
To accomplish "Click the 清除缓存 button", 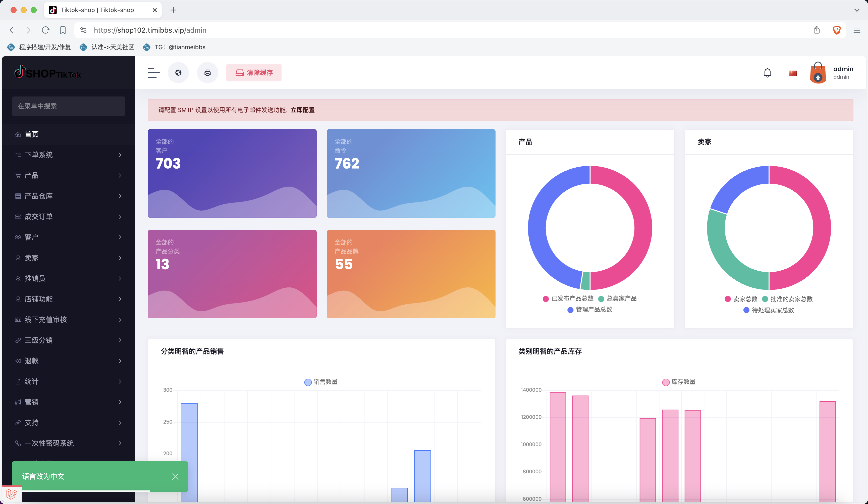I will (254, 73).
